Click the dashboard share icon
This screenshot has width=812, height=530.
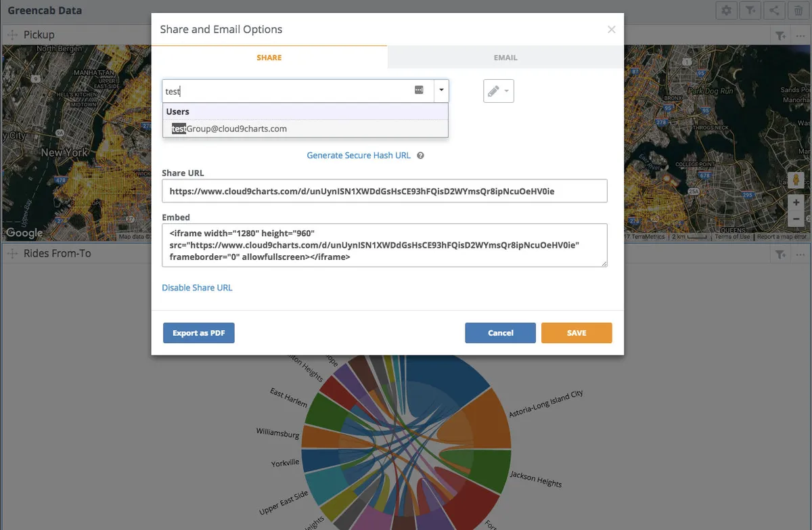click(x=774, y=10)
